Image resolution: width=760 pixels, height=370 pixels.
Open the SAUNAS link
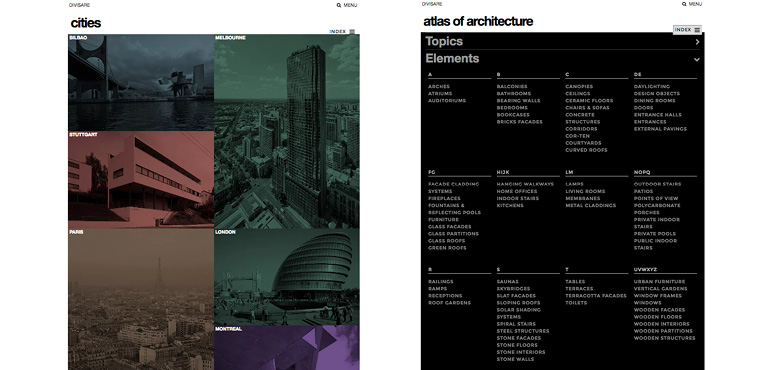coord(507,282)
